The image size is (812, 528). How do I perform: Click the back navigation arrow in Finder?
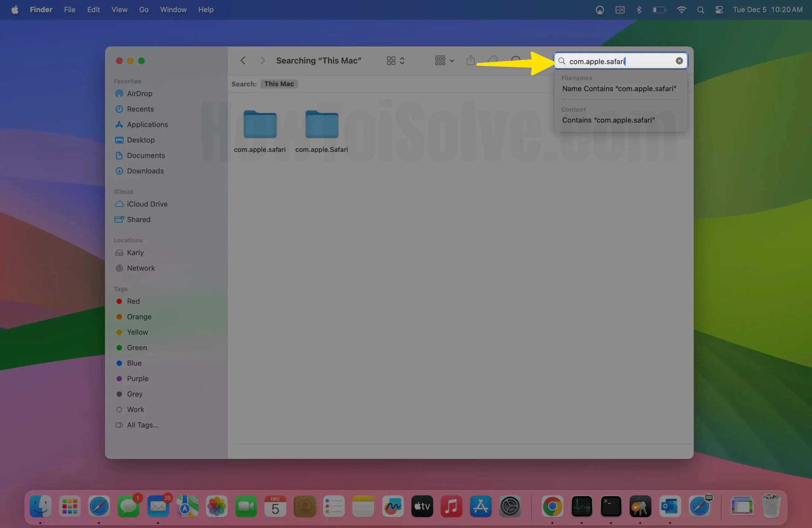[243, 61]
